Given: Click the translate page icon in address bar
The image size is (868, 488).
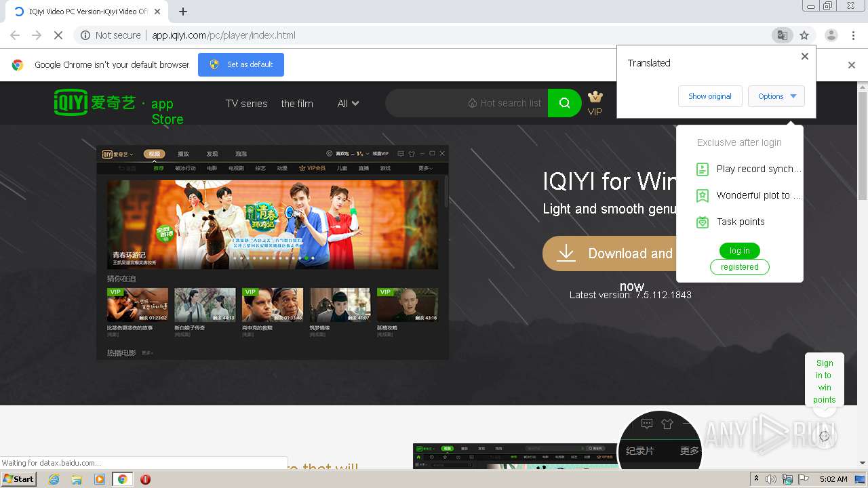Looking at the screenshot, I should coord(782,35).
